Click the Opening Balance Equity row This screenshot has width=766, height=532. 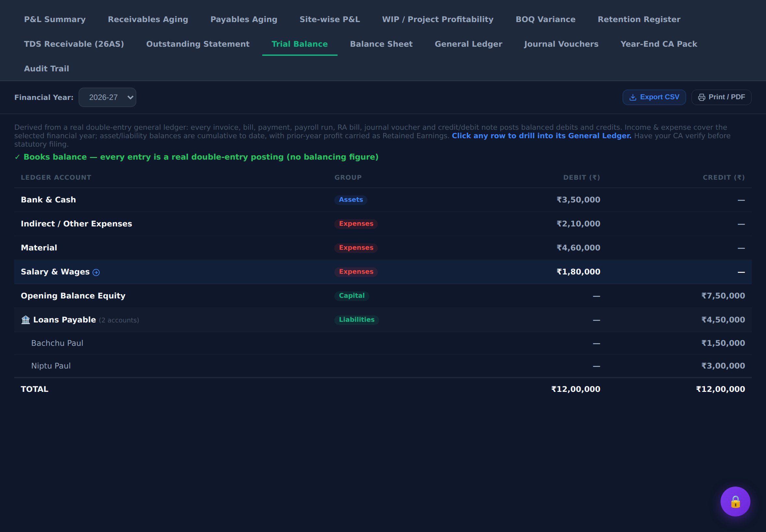(383, 296)
